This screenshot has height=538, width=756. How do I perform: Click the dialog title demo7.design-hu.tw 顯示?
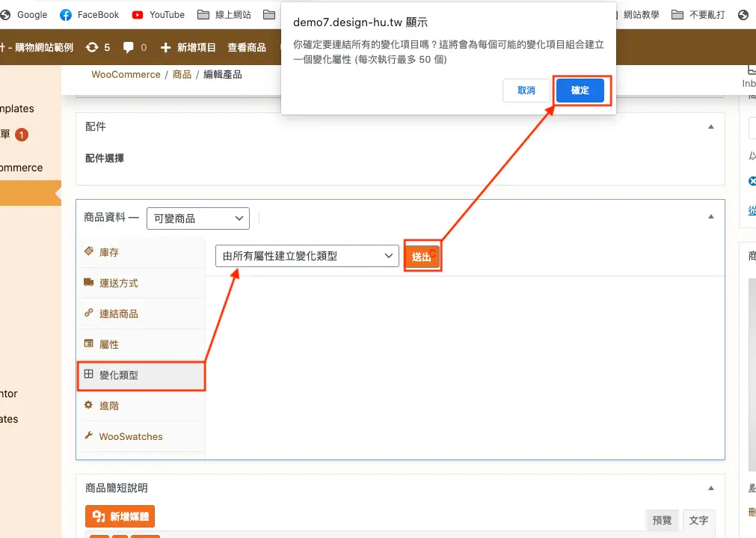360,22
